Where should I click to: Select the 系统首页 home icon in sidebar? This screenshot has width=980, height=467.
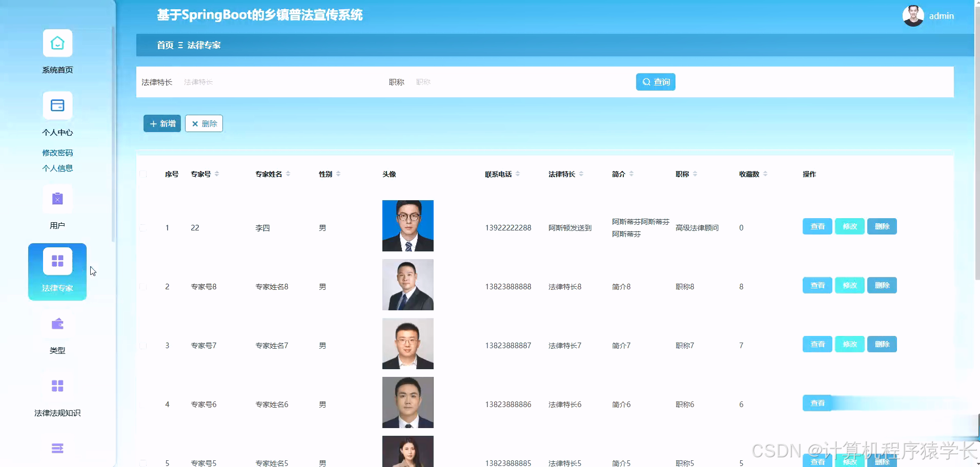tap(57, 43)
